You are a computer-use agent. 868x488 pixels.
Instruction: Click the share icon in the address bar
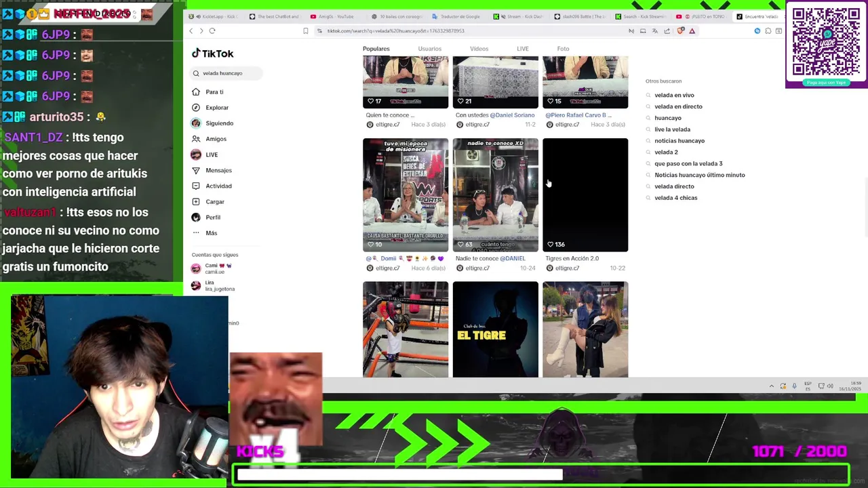coord(667,31)
